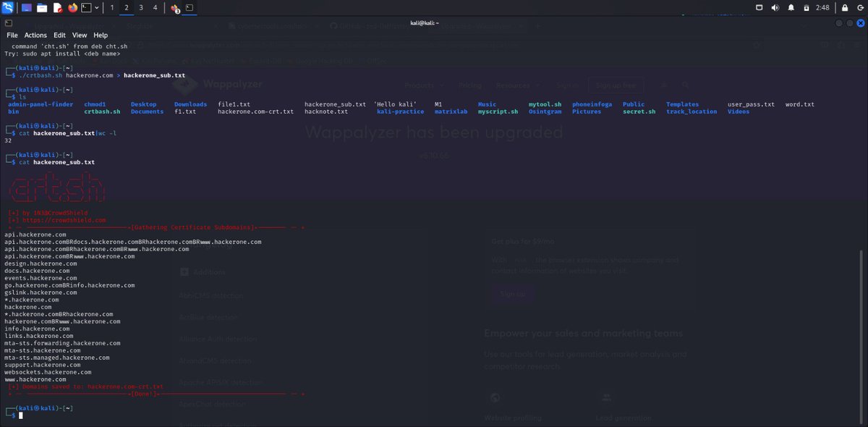The height and width of the screenshot is (427, 868).
Task: Switch to workspace 1
Action: (x=112, y=8)
